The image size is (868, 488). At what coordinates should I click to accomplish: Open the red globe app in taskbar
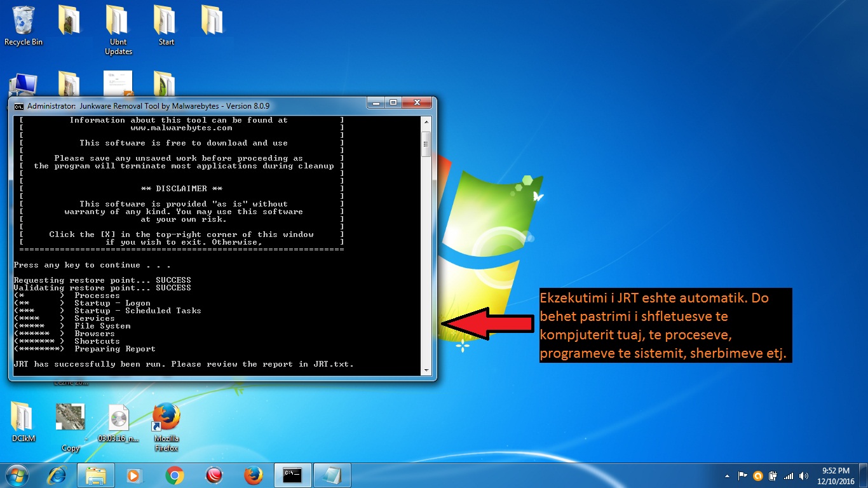click(x=214, y=475)
